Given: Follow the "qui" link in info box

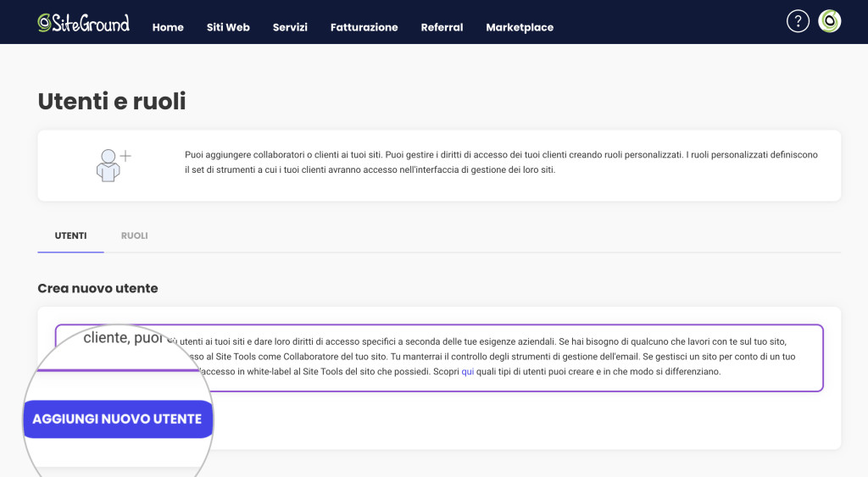Looking at the screenshot, I should pos(467,372).
